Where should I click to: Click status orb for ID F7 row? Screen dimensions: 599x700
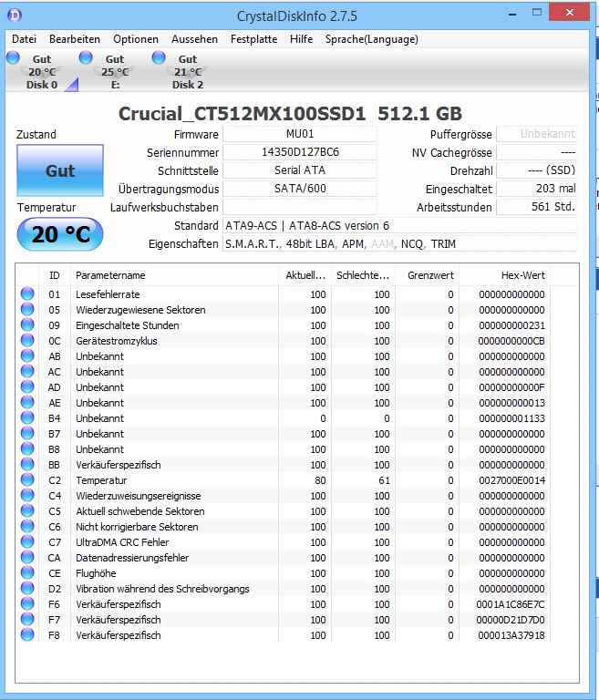27,619
